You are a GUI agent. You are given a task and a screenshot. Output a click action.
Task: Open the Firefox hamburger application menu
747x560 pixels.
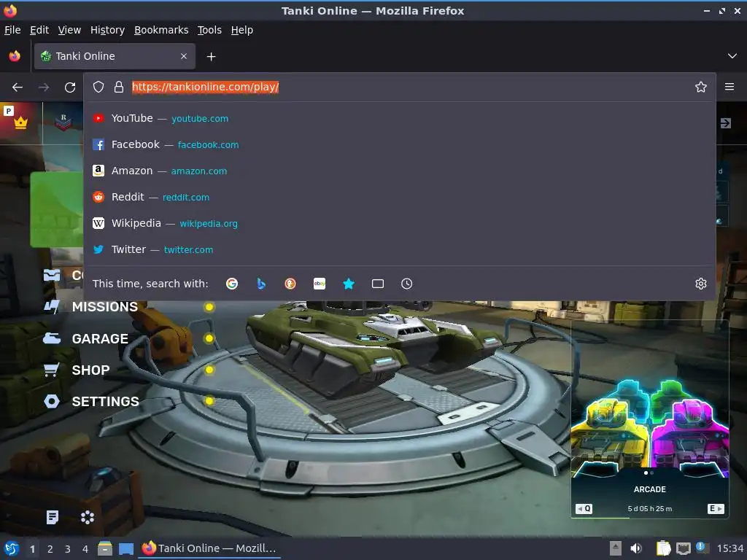click(729, 87)
